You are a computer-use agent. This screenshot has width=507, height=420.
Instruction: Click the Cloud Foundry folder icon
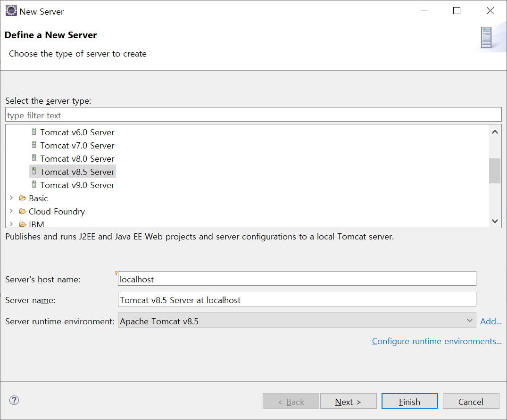(23, 211)
